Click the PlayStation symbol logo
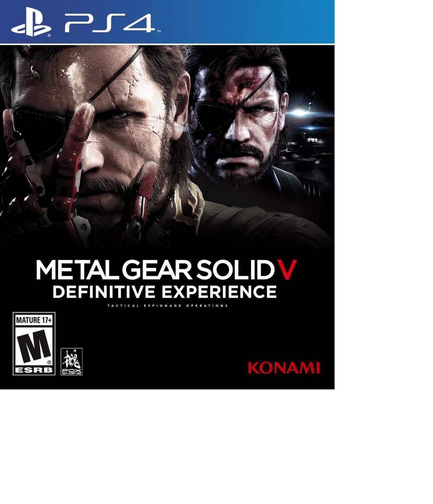This screenshot has width=433, height=504. coord(31,25)
